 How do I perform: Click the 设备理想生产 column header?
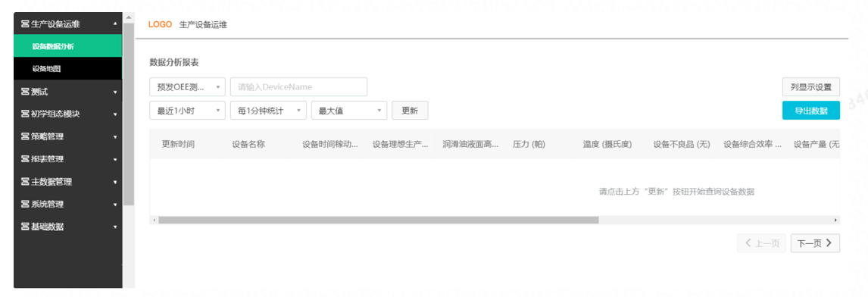point(400,144)
